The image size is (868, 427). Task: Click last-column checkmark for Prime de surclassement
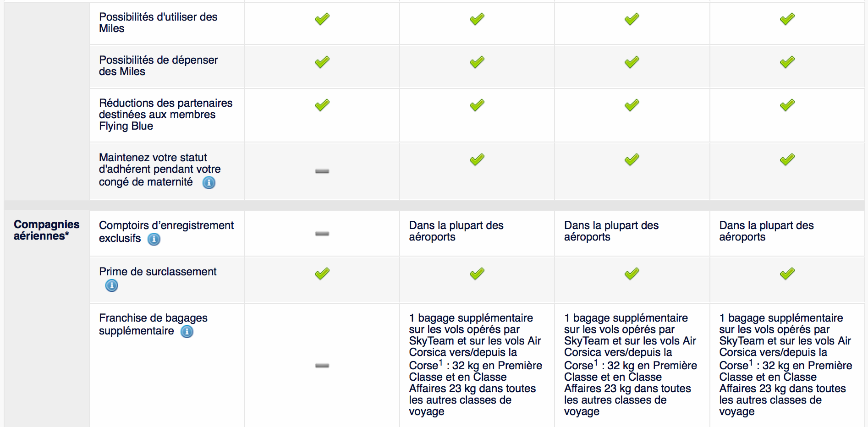coord(787,274)
